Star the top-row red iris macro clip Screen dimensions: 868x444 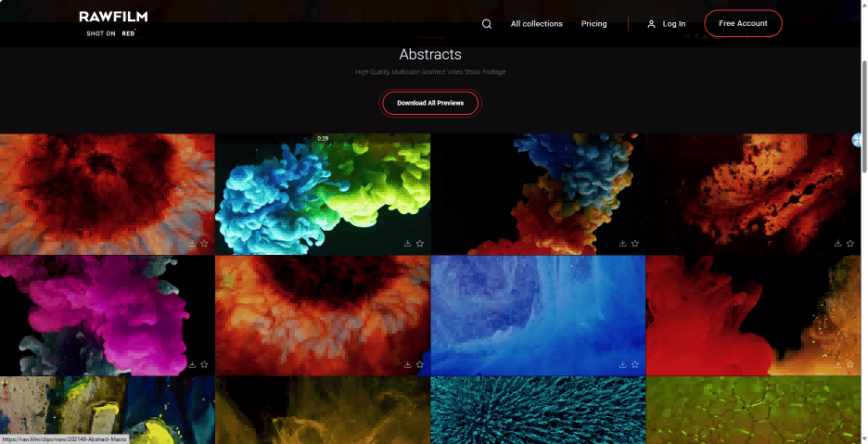coord(204,243)
